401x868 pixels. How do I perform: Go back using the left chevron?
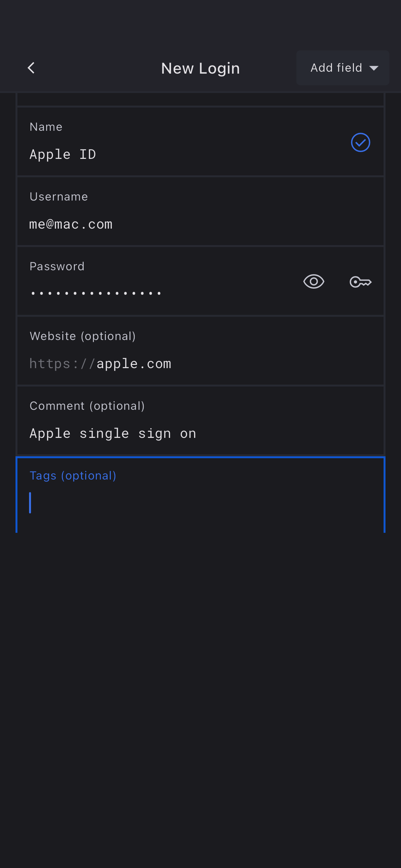(31, 68)
